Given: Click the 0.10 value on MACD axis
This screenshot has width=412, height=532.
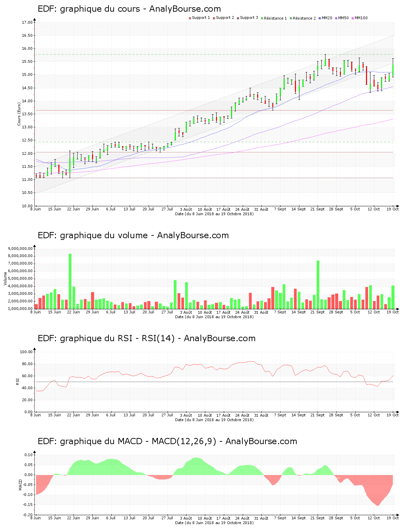Looking at the screenshot, I should pyautogui.click(x=28, y=455).
